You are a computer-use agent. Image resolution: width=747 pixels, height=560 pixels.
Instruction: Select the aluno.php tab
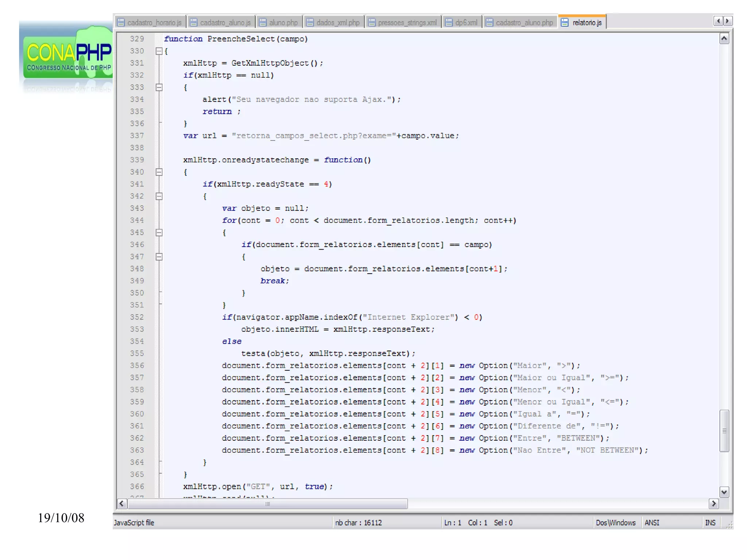coord(279,23)
